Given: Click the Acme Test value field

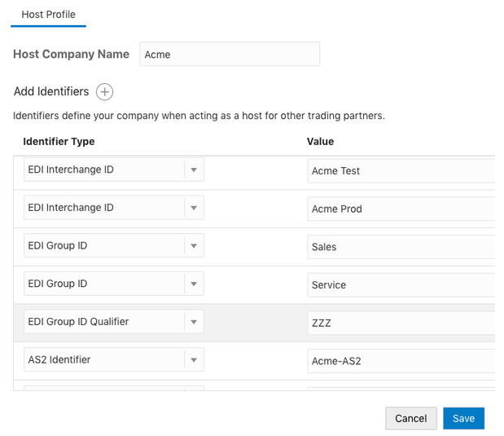Looking at the screenshot, I should coord(401,171).
